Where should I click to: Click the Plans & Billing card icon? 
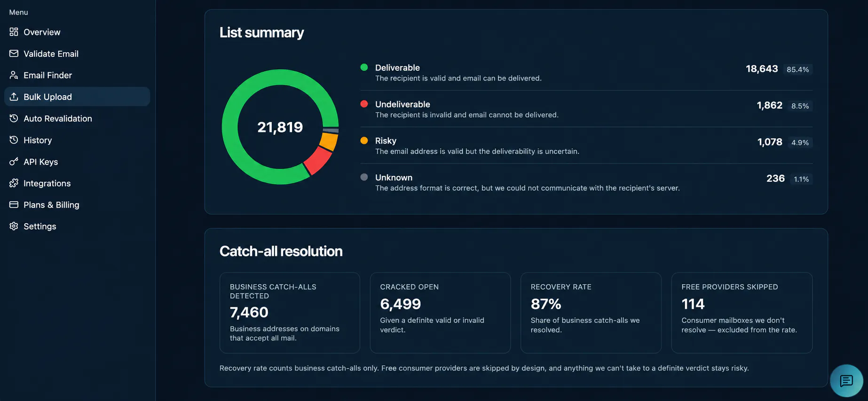[x=14, y=205]
